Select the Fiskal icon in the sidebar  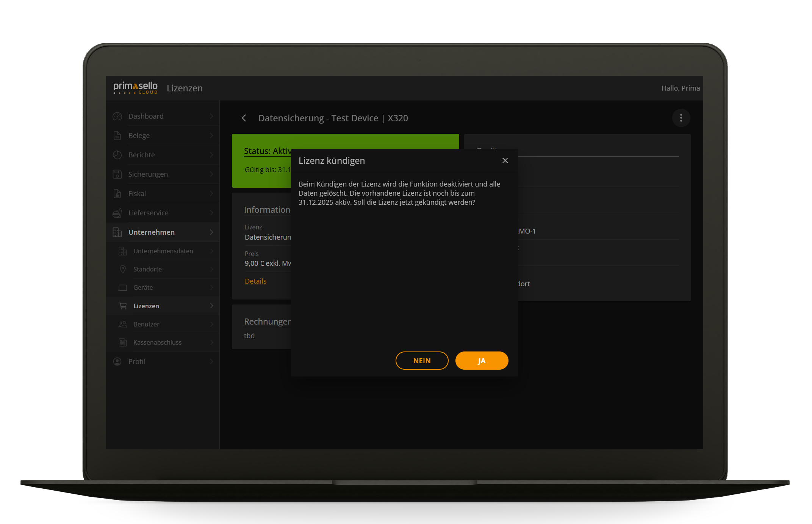pos(117,193)
